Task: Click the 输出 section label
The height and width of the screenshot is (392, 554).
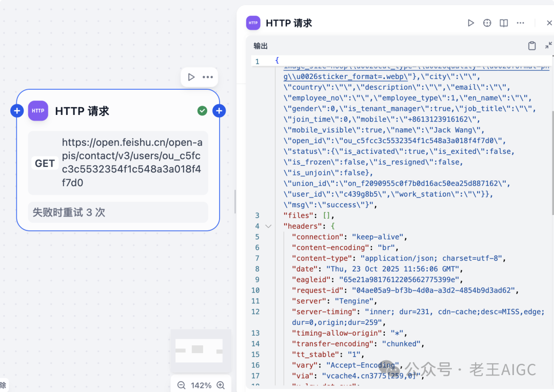Action: 261,46
